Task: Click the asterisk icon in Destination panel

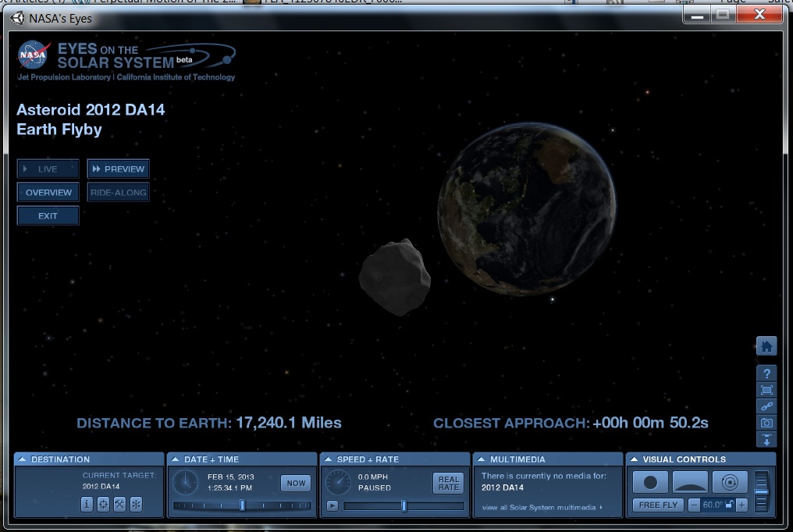Action: (136, 504)
